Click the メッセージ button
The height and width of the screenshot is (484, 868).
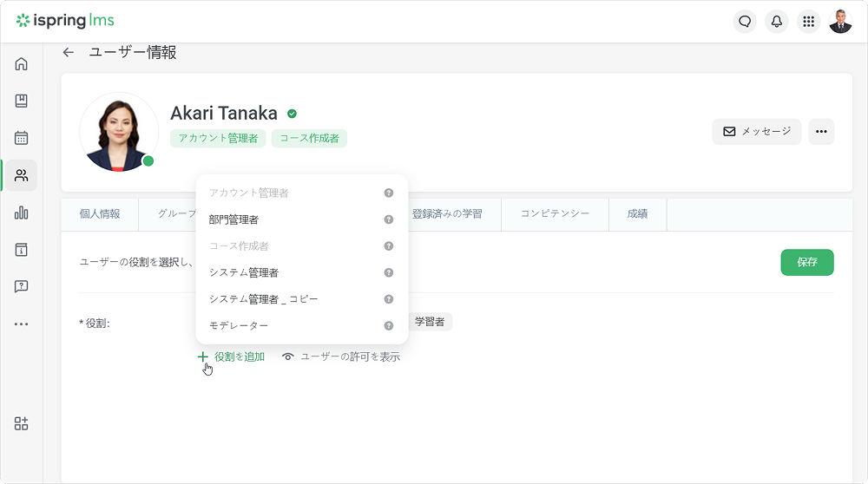tap(756, 132)
